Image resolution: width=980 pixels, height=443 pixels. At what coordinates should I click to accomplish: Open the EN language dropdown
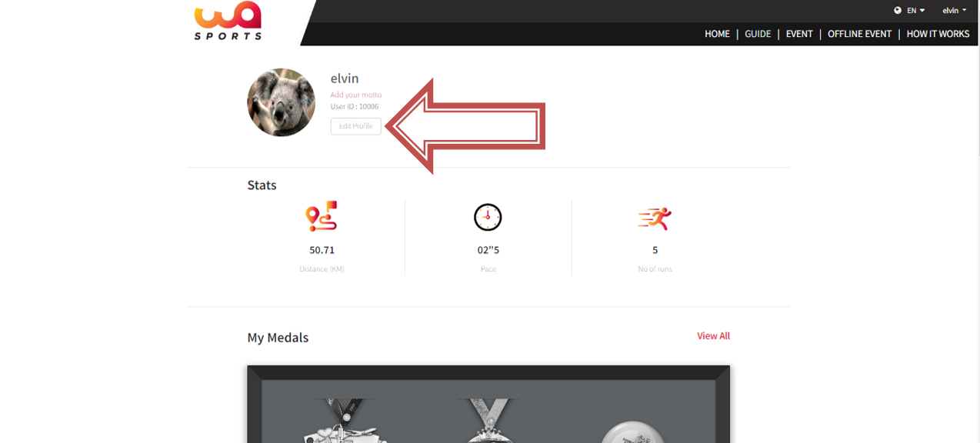click(x=915, y=11)
